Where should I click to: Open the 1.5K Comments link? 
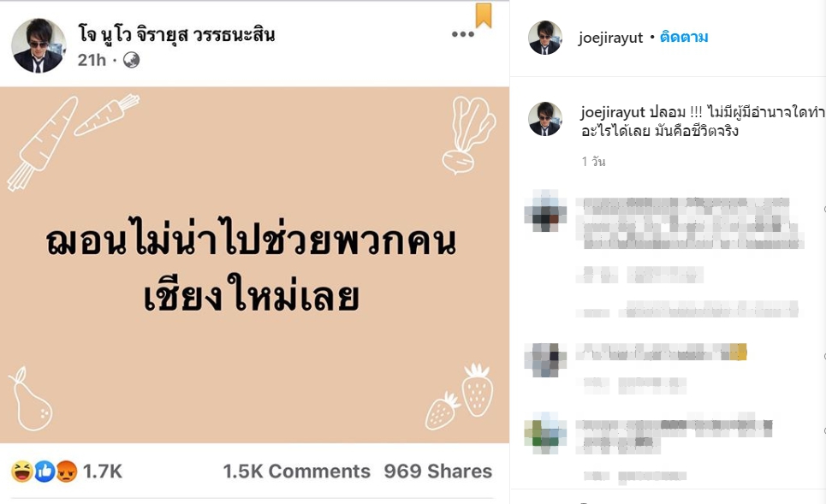(x=296, y=471)
